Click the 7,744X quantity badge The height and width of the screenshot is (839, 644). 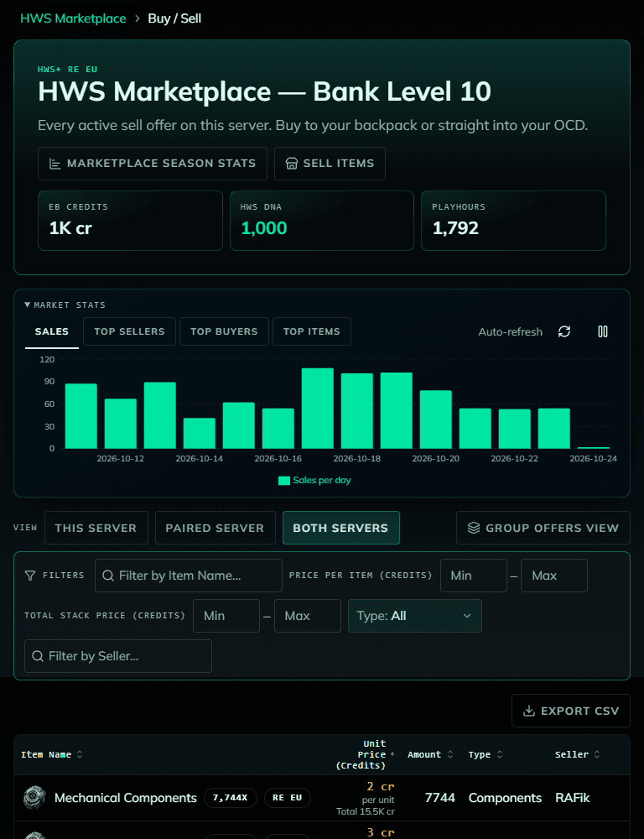tap(230, 798)
